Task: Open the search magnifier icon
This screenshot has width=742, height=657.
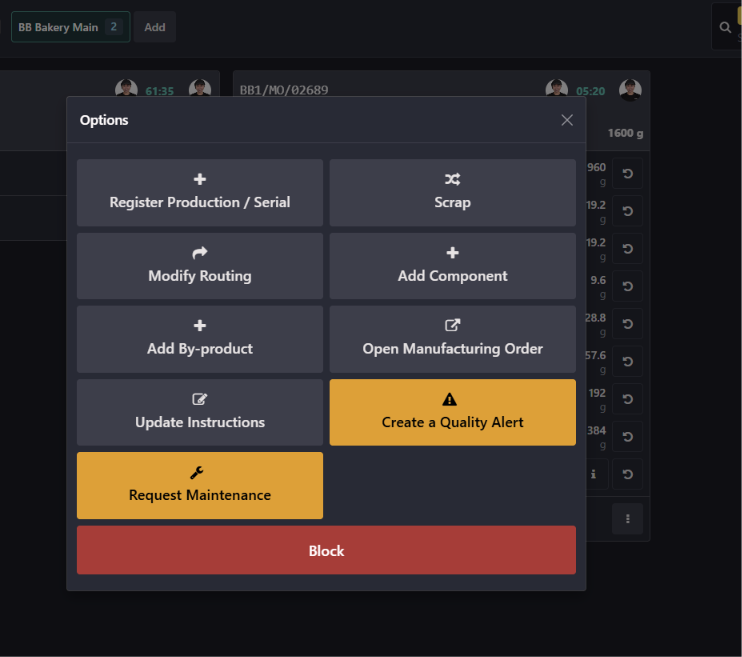Action: pos(725,27)
